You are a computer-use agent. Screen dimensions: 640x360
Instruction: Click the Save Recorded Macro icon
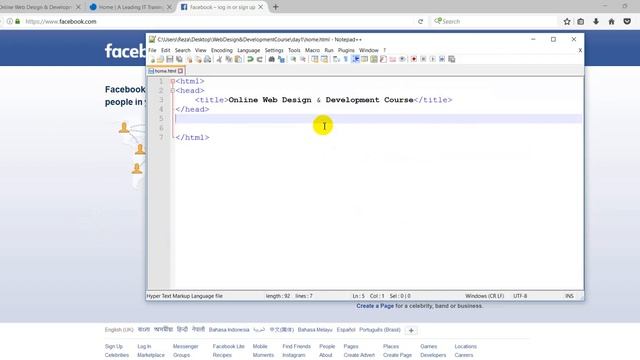tap(451, 59)
